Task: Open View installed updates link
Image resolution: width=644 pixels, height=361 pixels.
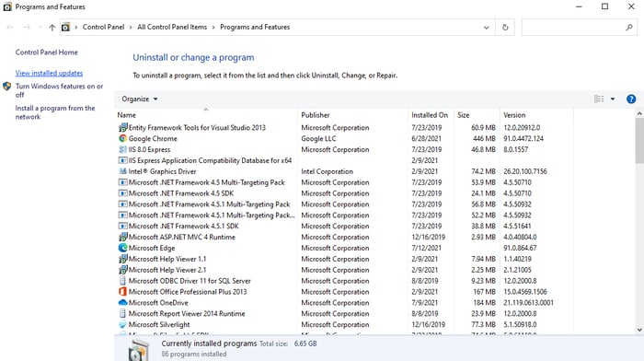Action: click(49, 73)
